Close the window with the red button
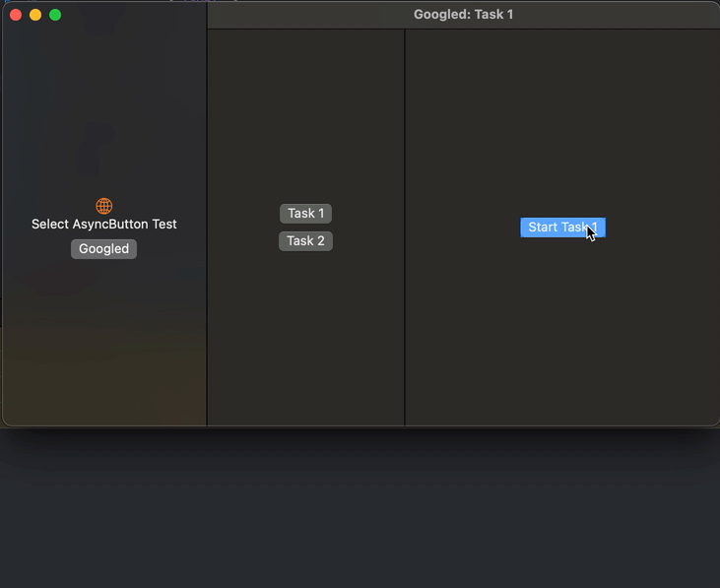The height and width of the screenshot is (588, 720). pos(16,15)
